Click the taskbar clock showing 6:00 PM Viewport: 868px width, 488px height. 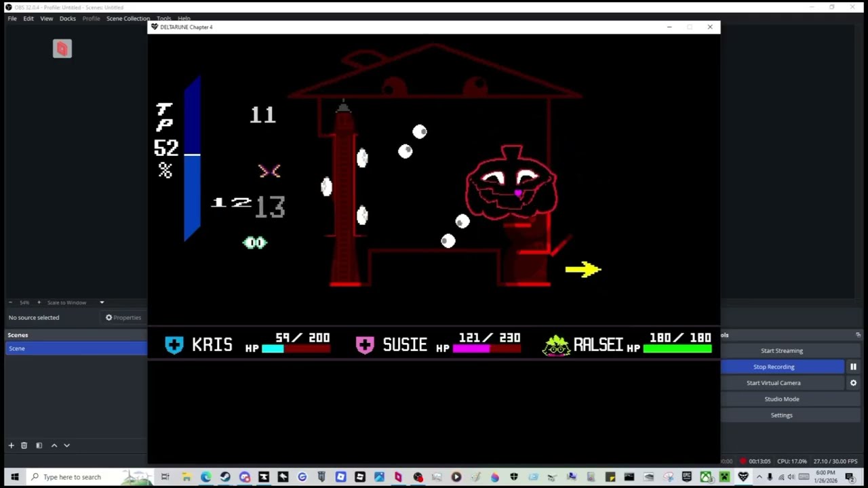tap(825, 477)
